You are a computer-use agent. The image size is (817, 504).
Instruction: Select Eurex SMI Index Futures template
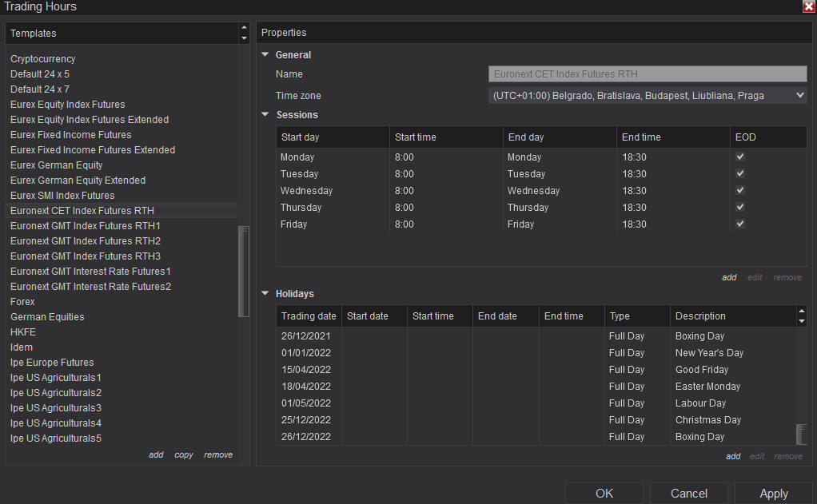click(x=62, y=196)
